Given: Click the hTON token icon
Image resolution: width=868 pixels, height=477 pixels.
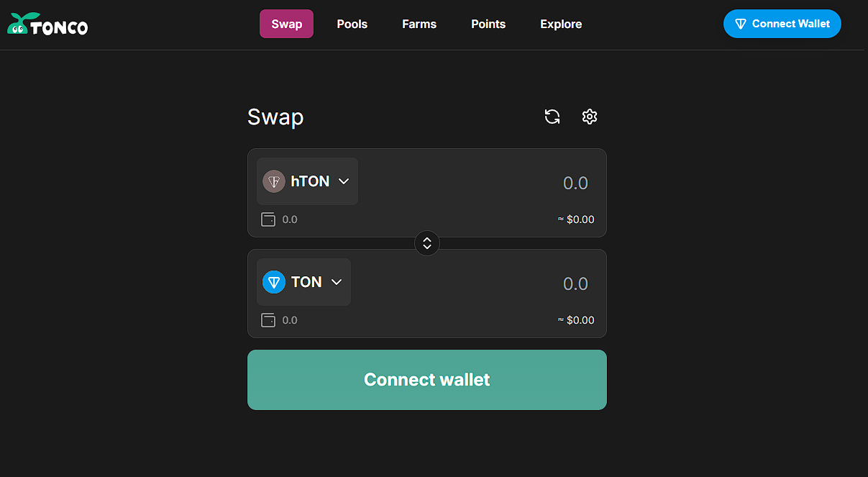Looking at the screenshot, I should [274, 181].
